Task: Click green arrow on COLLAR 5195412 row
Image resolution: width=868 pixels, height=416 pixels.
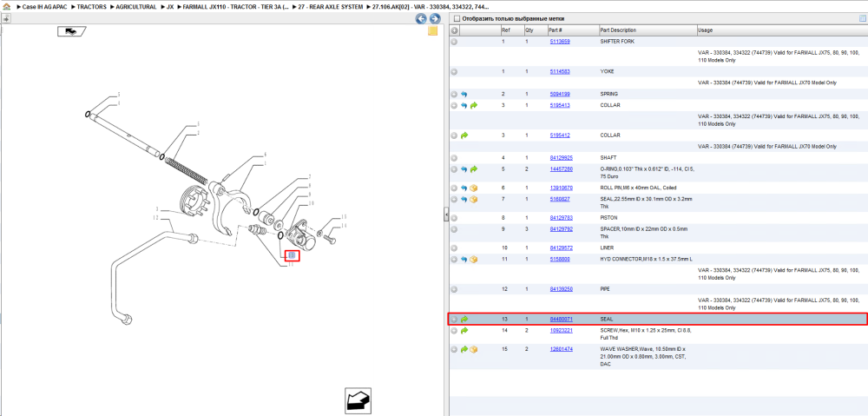Action: pos(464,135)
